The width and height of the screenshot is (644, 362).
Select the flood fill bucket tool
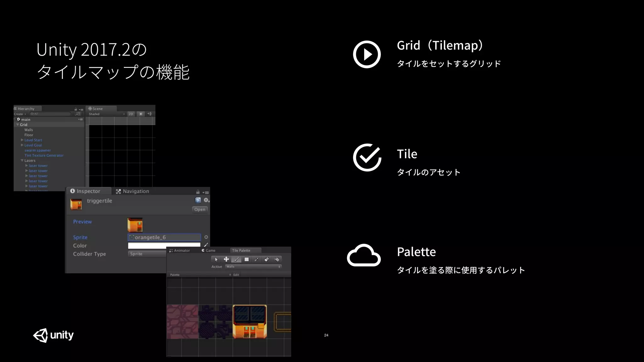point(277,260)
